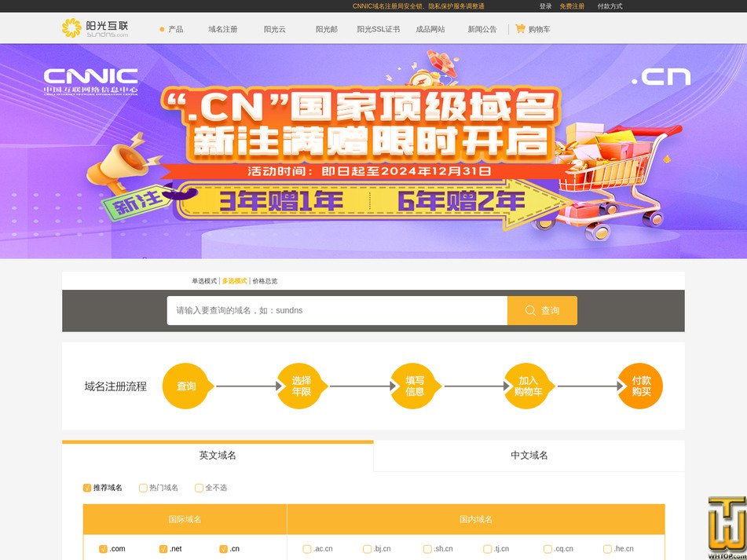Open the 价格总览 link
The height and width of the screenshot is (560, 747).
[x=265, y=281]
